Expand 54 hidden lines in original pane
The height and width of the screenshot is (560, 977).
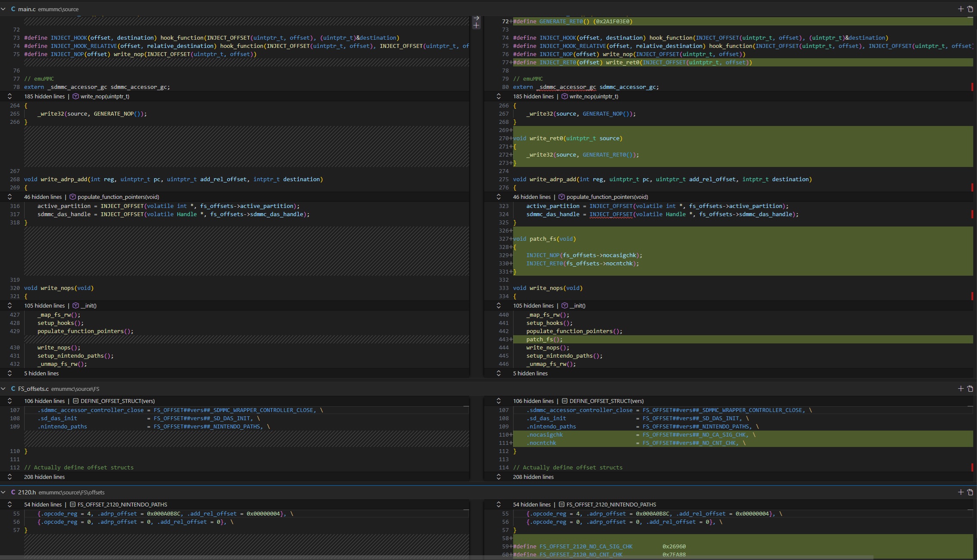pos(9,504)
